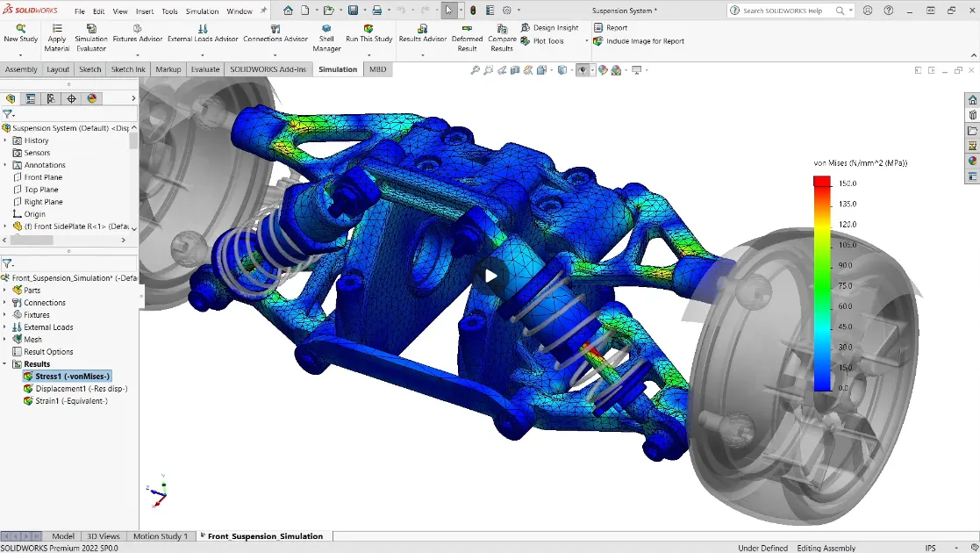Screen dimensions: 980x553
Task: Click the Design Insight icon
Action: [x=526, y=28]
